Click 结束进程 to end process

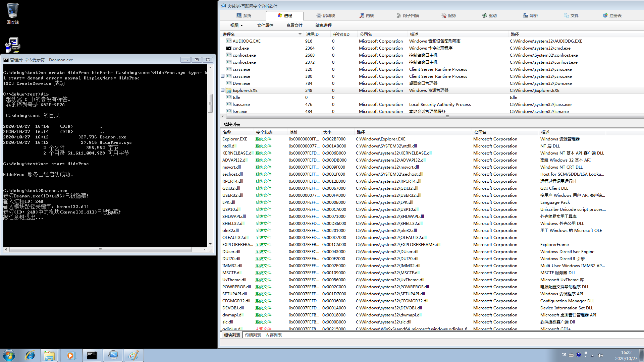(323, 25)
